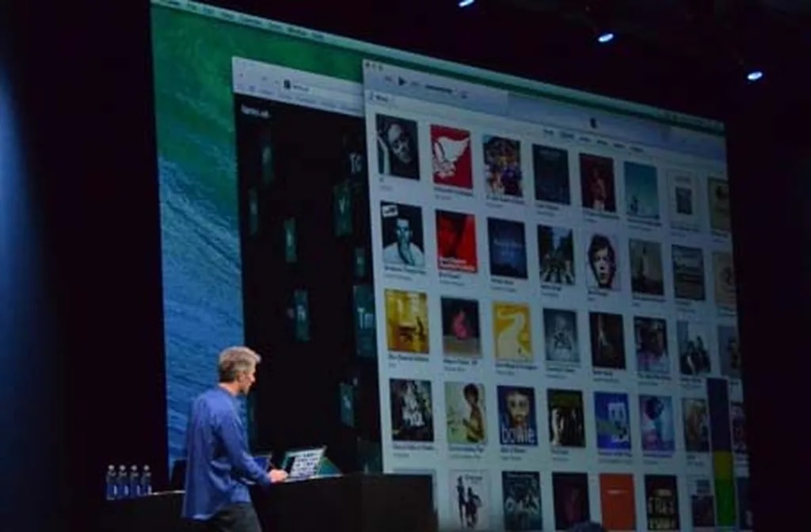Open the Bowie album cover
The height and width of the screenshot is (532, 811).
517,416
